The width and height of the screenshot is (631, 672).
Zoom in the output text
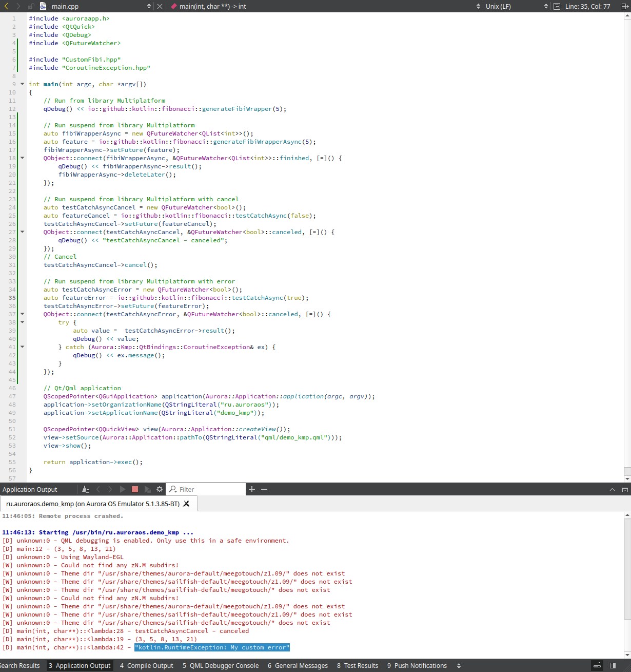[x=252, y=489]
